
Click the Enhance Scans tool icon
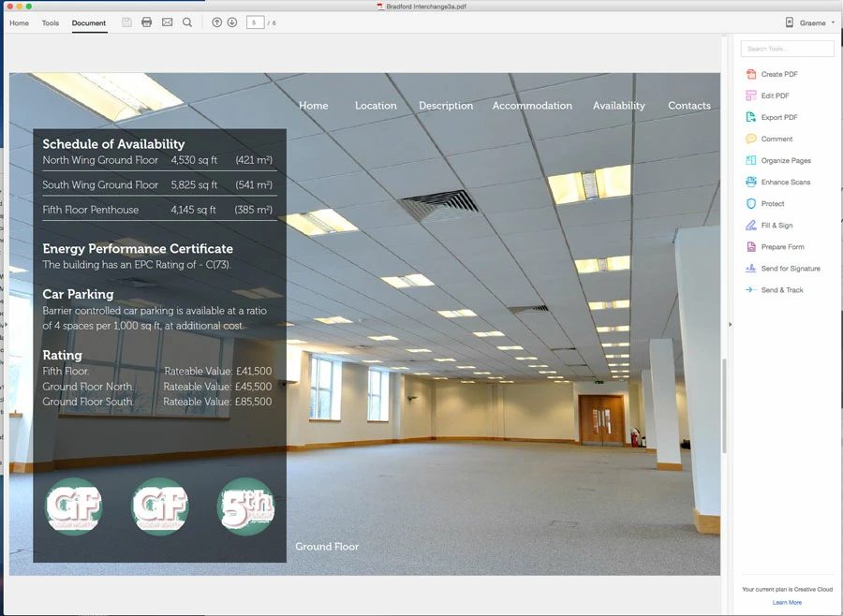[x=751, y=182]
